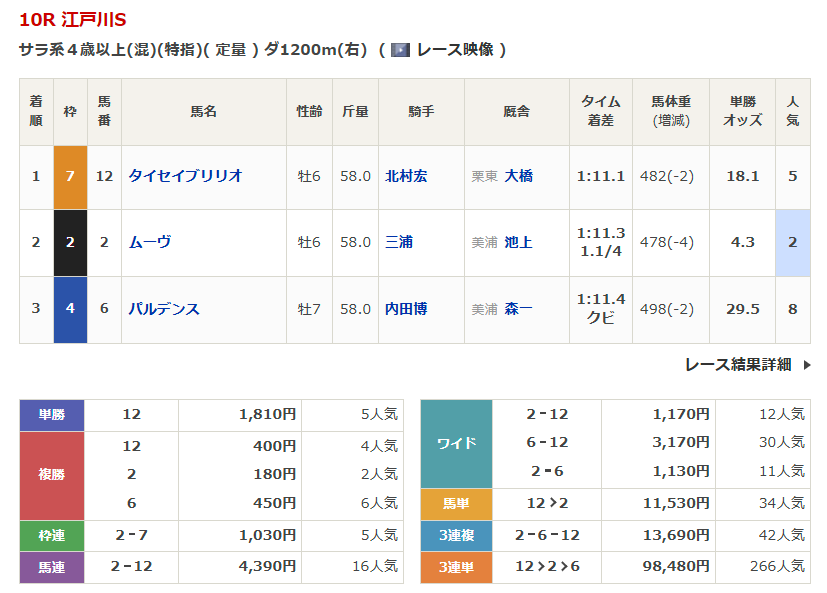Screen dimensions: 827x593
Task: Click trainer 池上 link
Action: click(x=518, y=242)
